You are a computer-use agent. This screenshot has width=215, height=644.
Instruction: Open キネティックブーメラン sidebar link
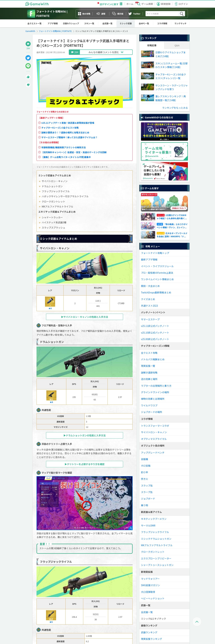[x=154, y=519]
